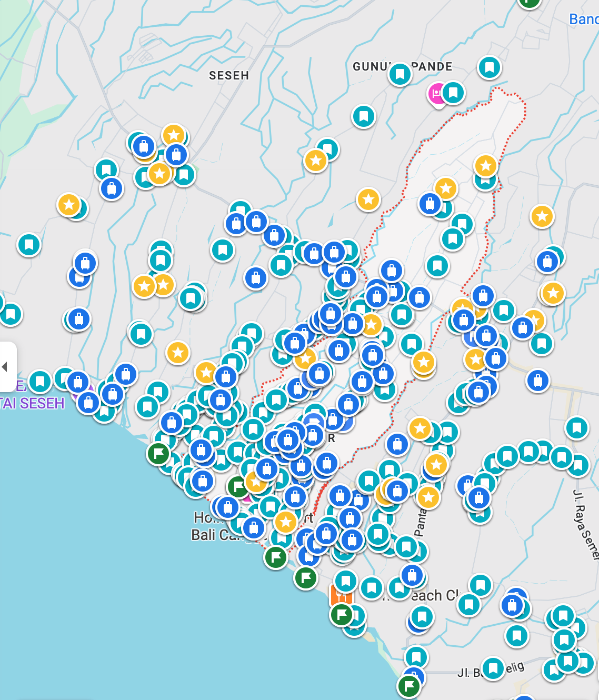Open the green flag marker directly below the restaurant pin
The image size is (599, 700).
[342, 614]
